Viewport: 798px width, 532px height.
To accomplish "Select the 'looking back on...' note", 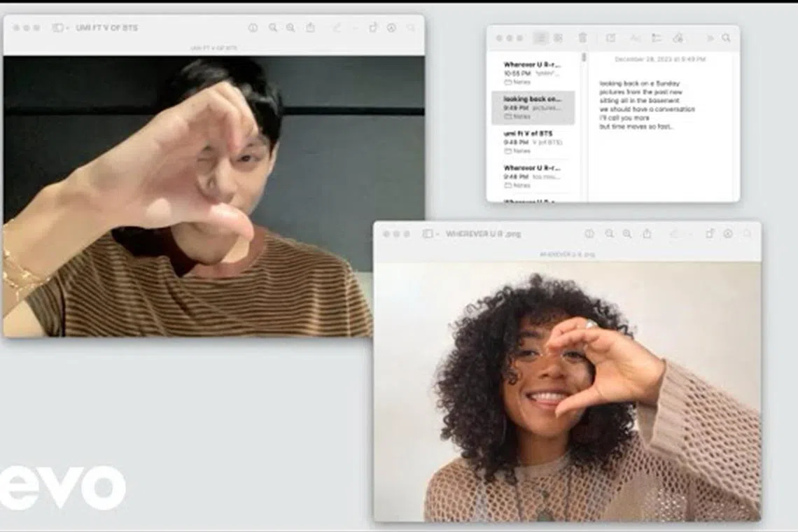I will 533,107.
